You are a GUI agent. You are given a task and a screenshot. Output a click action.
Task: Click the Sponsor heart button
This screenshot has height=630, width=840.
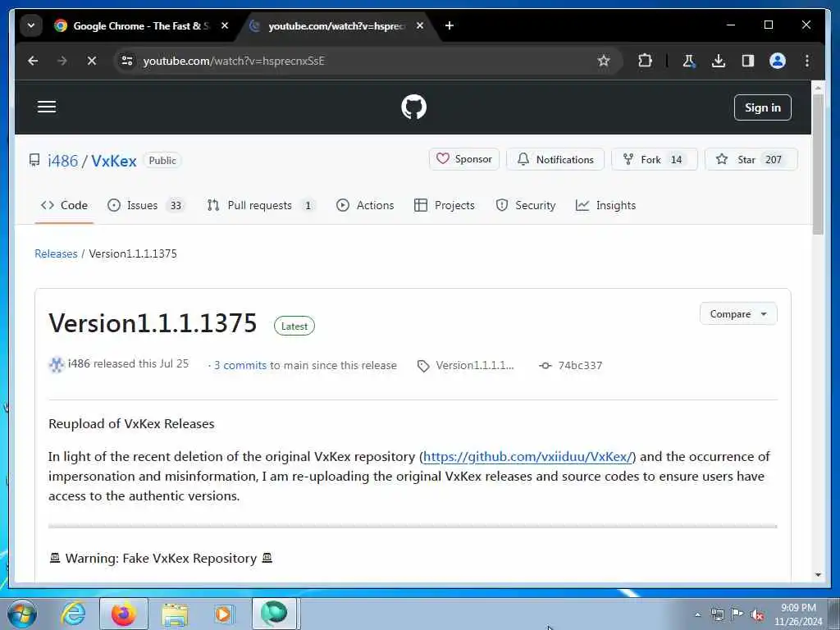464,159
